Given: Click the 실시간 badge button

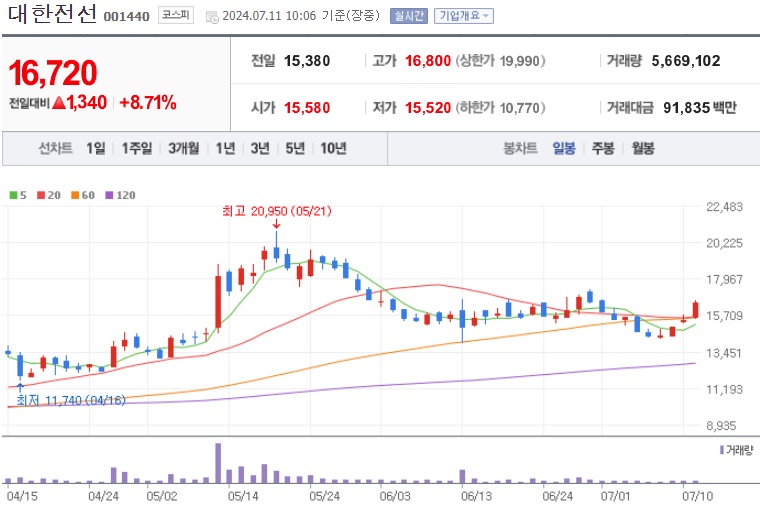Looking at the screenshot, I should (x=409, y=16).
